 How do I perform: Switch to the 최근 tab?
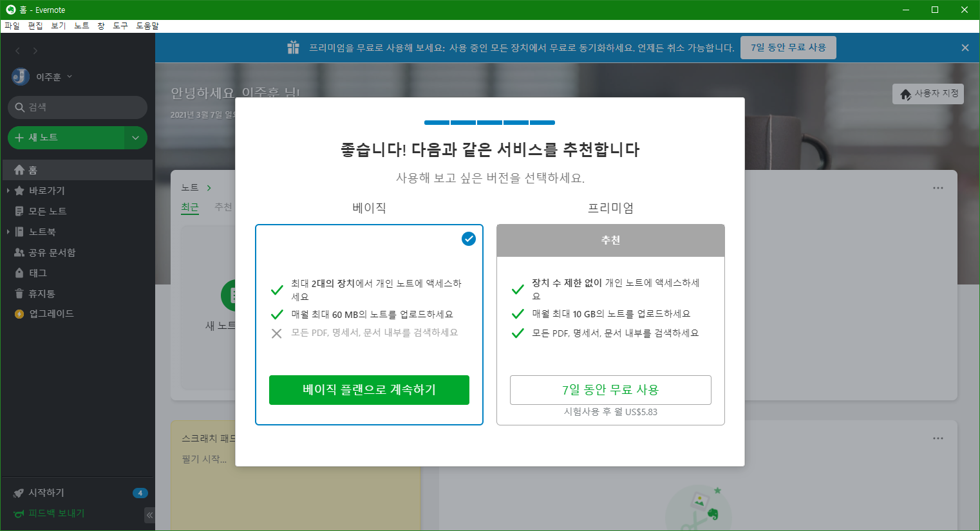click(x=190, y=207)
